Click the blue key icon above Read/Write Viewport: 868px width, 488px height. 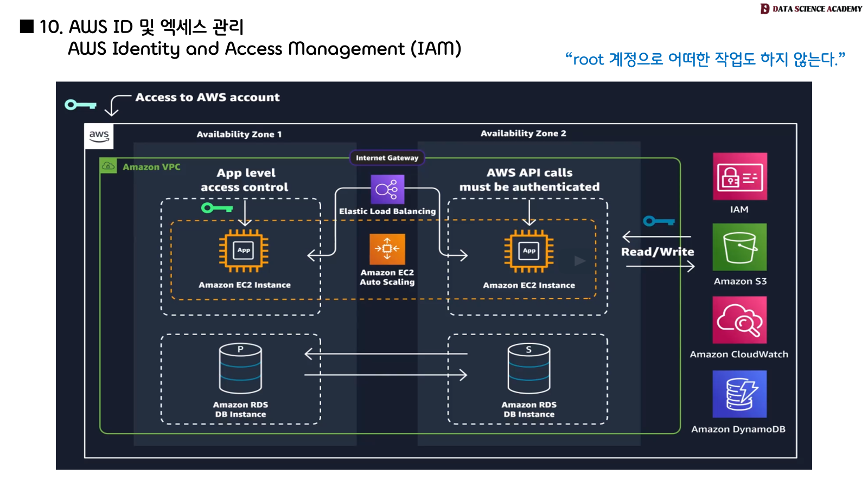659,221
